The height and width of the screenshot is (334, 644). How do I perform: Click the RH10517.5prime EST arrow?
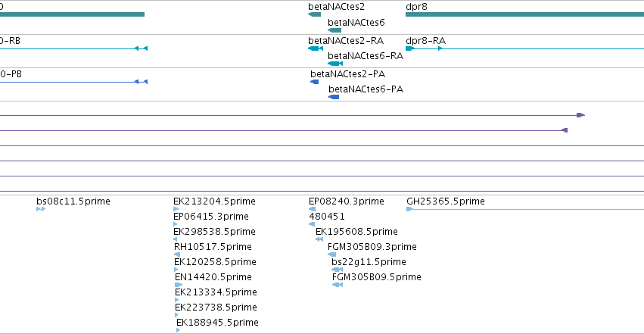[177, 254]
